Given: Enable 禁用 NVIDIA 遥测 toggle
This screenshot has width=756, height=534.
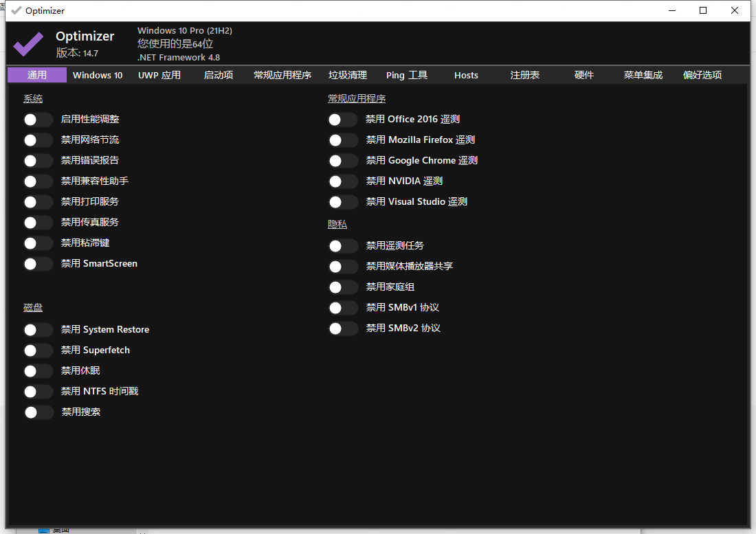Looking at the screenshot, I should coord(343,181).
